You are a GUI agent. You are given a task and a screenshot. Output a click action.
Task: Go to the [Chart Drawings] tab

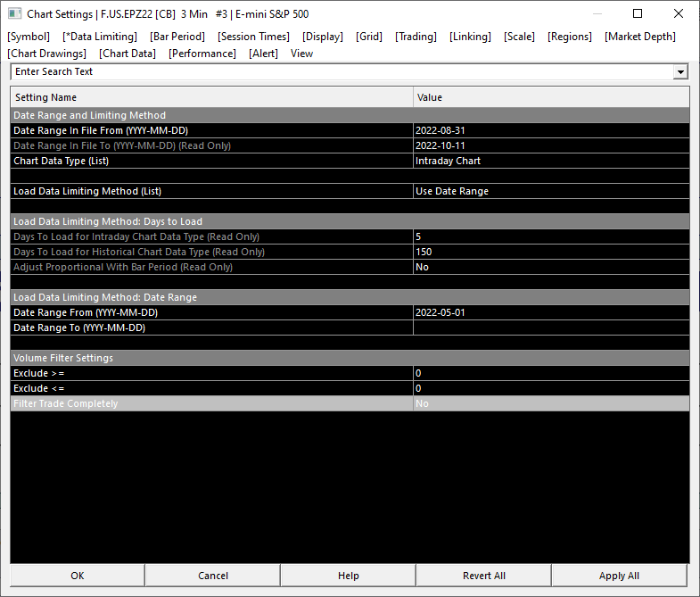coord(47,54)
